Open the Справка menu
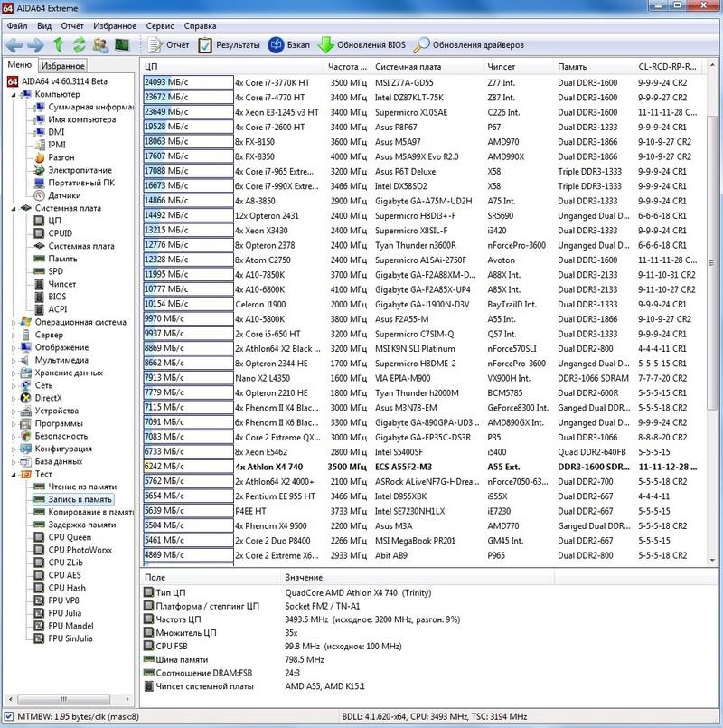Screen dimensions: 723x728 [200, 26]
